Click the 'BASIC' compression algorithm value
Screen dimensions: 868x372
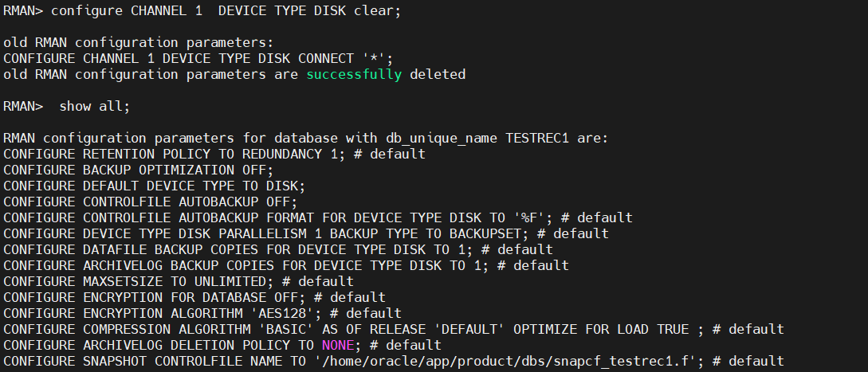pos(286,329)
